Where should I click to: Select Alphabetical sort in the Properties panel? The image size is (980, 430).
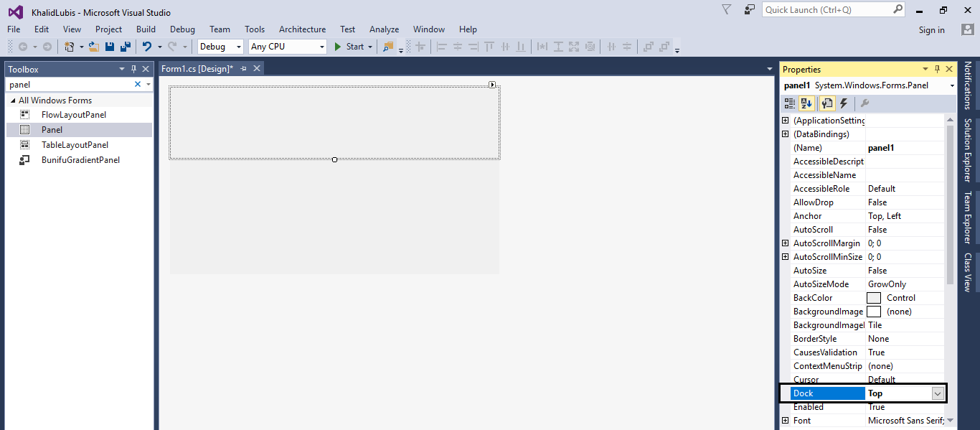(806, 103)
